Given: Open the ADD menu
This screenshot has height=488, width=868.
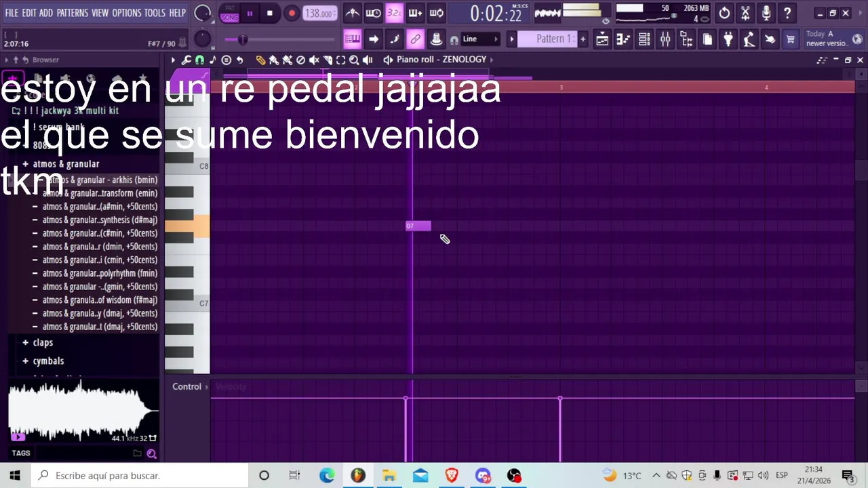Looking at the screenshot, I should [x=46, y=13].
